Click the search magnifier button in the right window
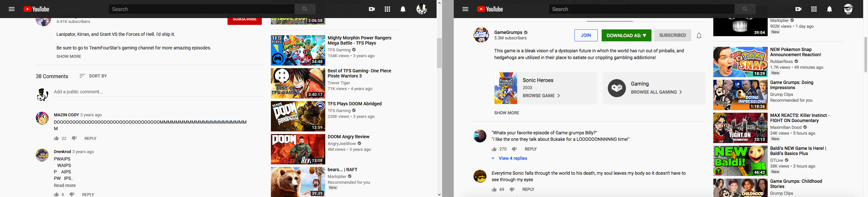 [x=745, y=9]
